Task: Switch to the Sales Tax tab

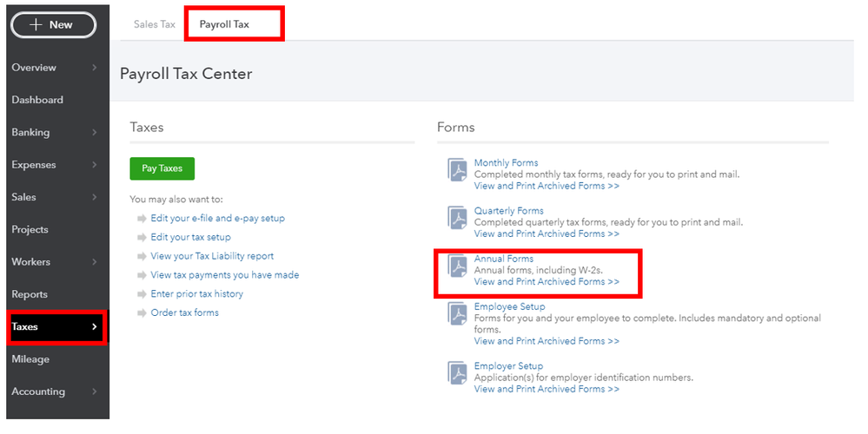Action: 155,24
